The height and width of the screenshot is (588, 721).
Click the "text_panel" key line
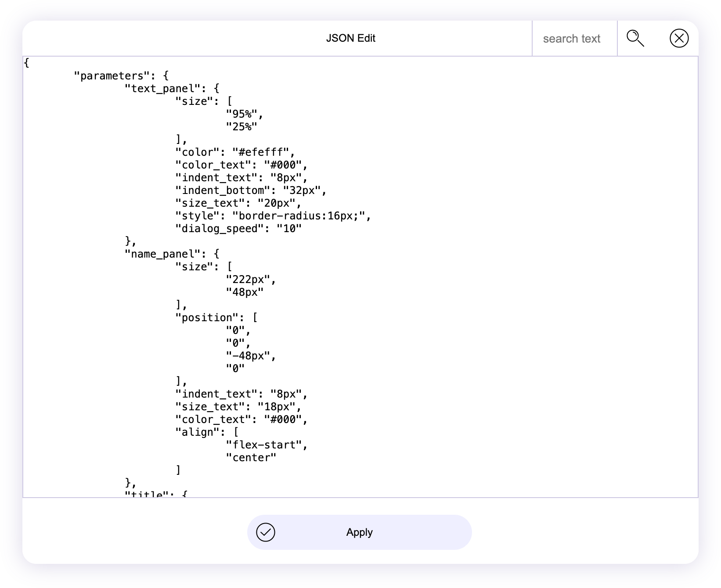pyautogui.click(x=162, y=89)
